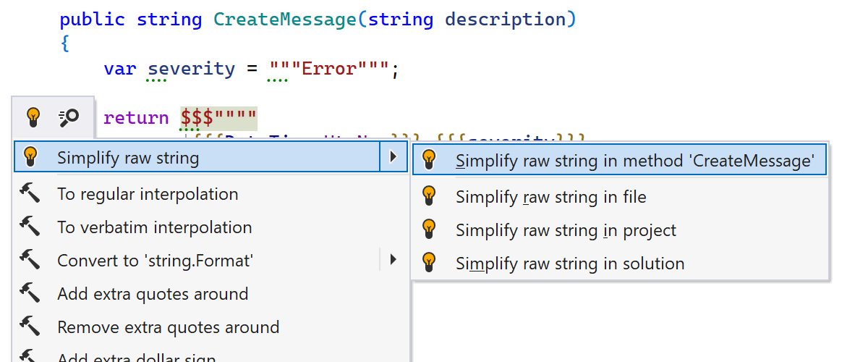
Task: Click the 'severity' variable in the code
Action: [x=191, y=70]
